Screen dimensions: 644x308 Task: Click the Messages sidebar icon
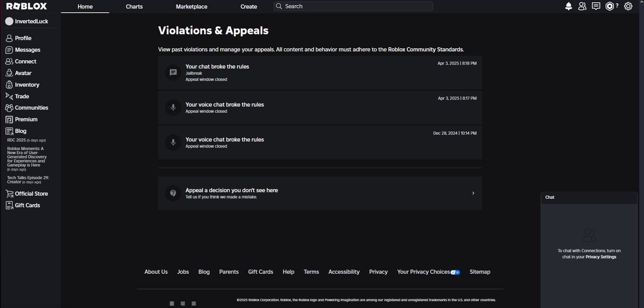click(9, 50)
